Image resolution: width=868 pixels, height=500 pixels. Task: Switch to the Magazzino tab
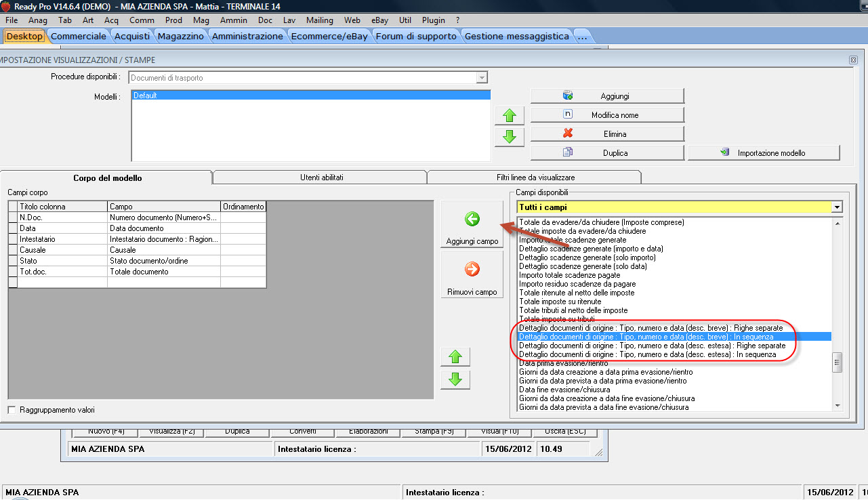(181, 36)
